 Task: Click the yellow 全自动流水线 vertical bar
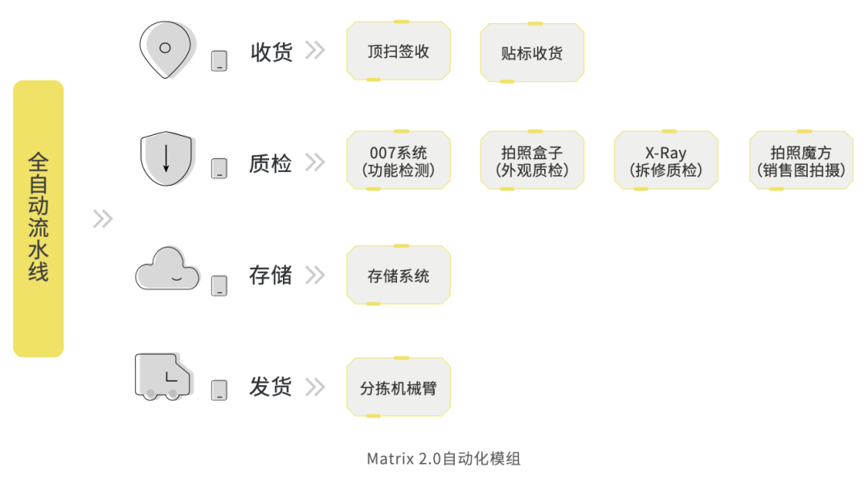[39, 219]
